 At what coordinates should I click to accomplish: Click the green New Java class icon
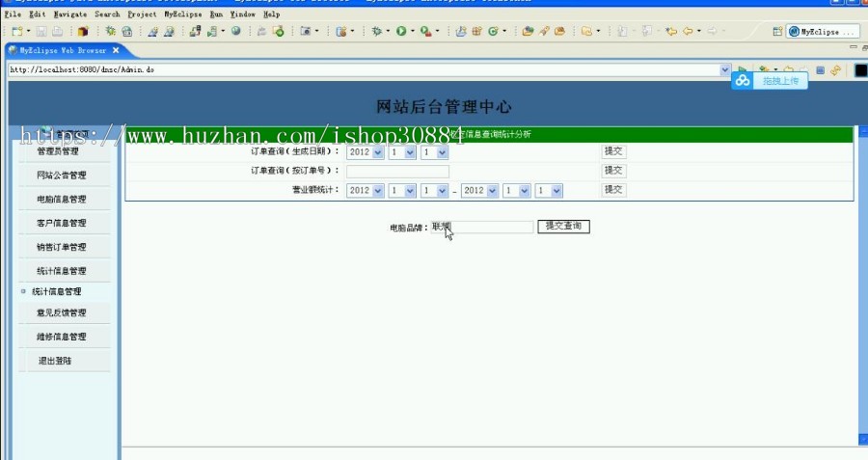tap(493, 32)
